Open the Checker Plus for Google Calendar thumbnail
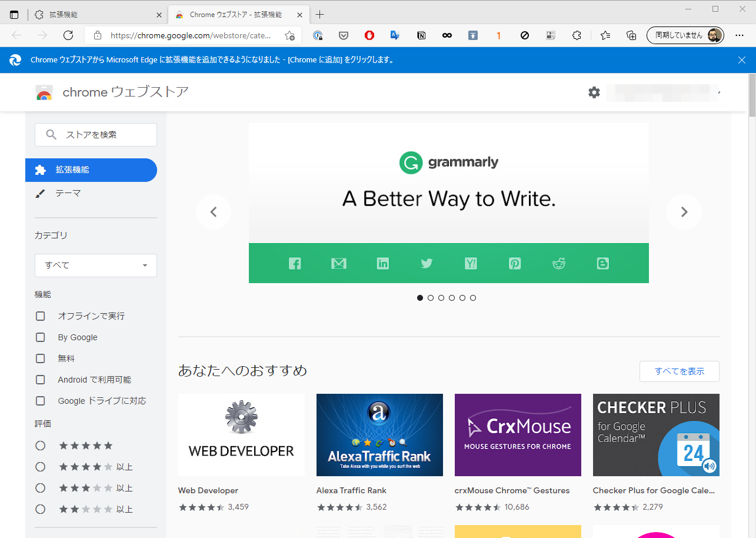The image size is (756, 538). click(656, 435)
